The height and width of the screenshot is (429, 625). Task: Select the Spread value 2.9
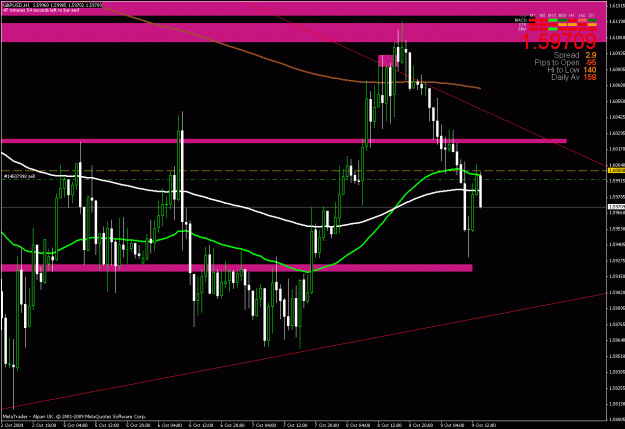pyautogui.click(x=591, y=55)
